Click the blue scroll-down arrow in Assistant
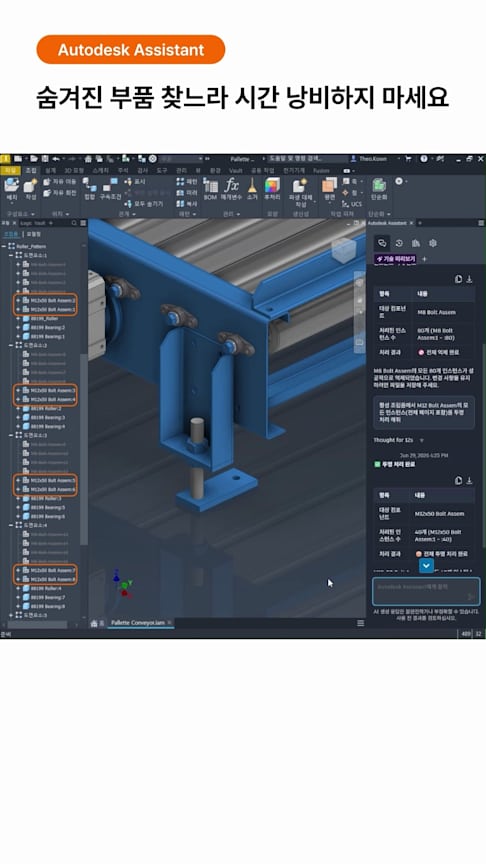 click(426, 565)
